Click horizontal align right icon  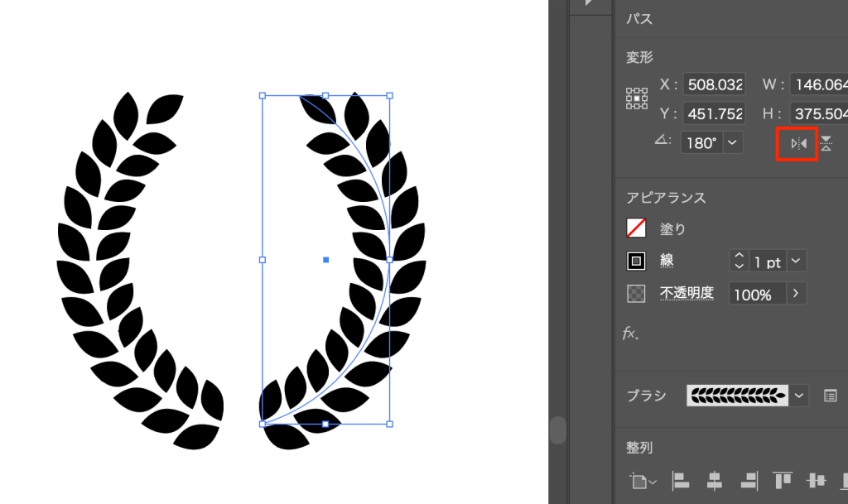[749, 480]
